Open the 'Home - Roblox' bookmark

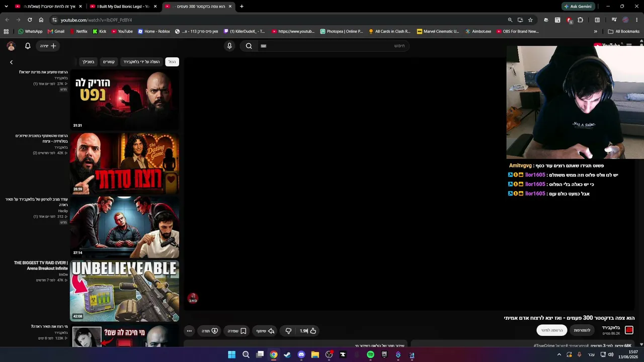pyautogui.click(x=153, y=31)
